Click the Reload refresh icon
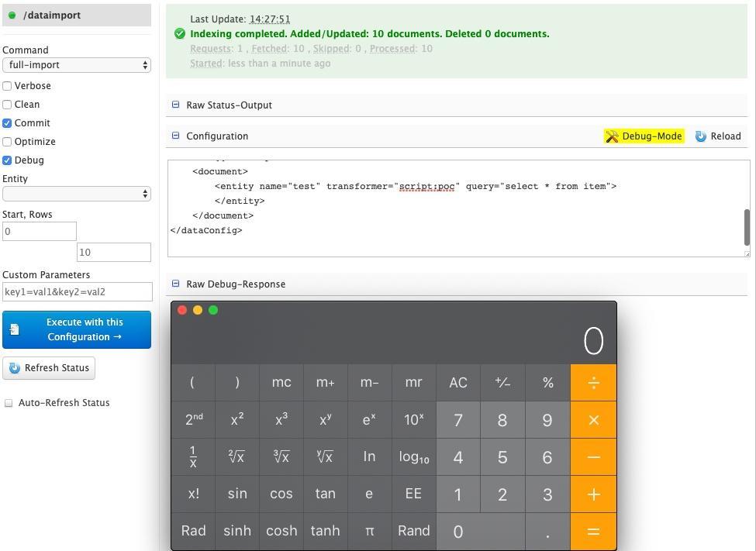 701,136
